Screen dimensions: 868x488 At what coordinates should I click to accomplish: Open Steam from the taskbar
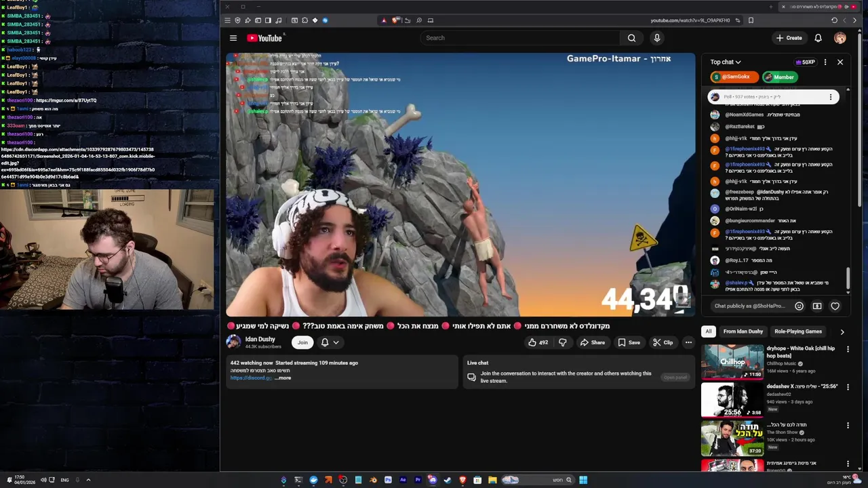tap(448, 480)
